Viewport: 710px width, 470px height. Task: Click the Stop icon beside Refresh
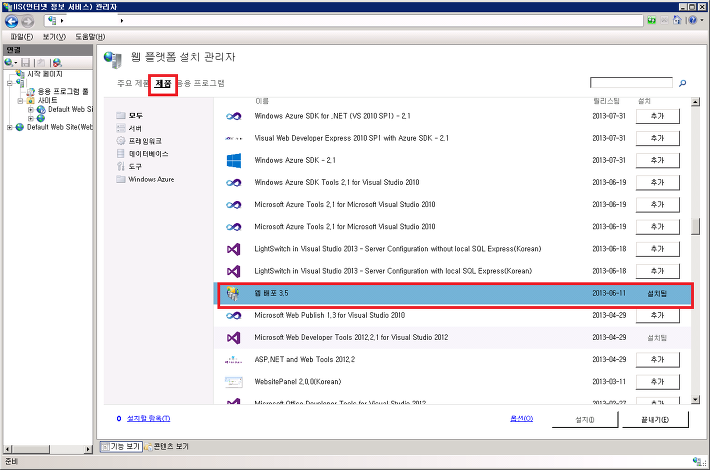[664, 20]
